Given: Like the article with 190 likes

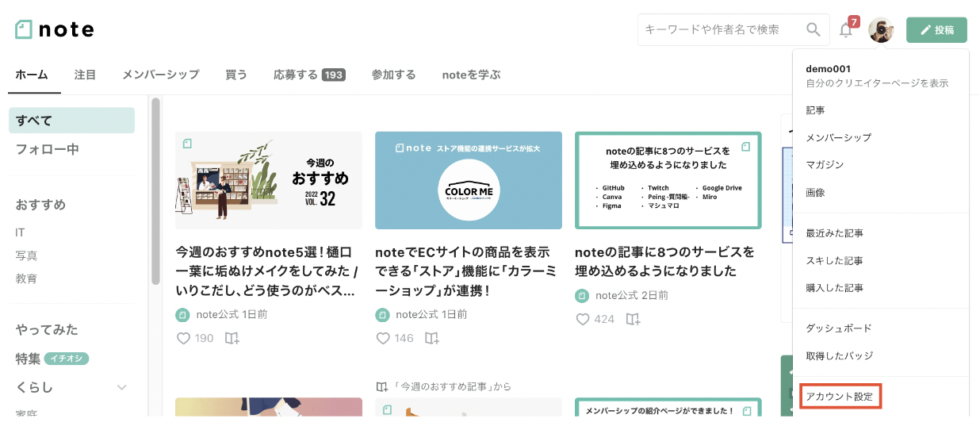Looking at the screenshot, I should pos(183,339).
